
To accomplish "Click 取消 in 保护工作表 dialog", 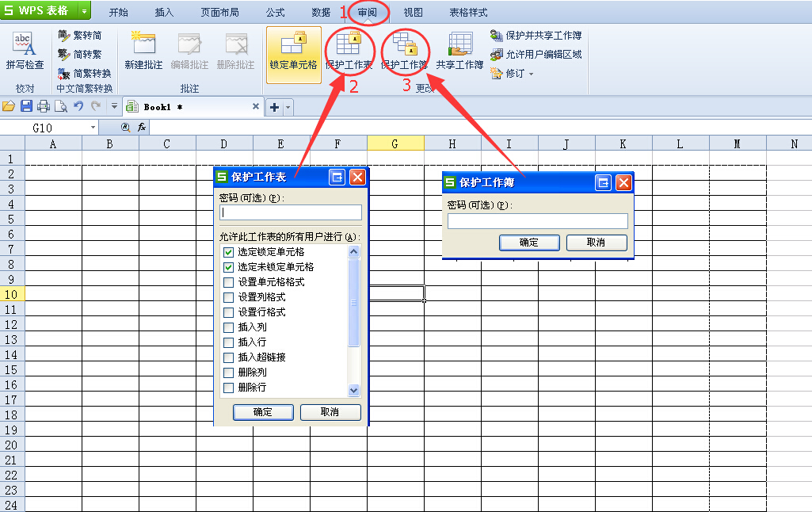I will pyautogui.click(x=330, y=412).
